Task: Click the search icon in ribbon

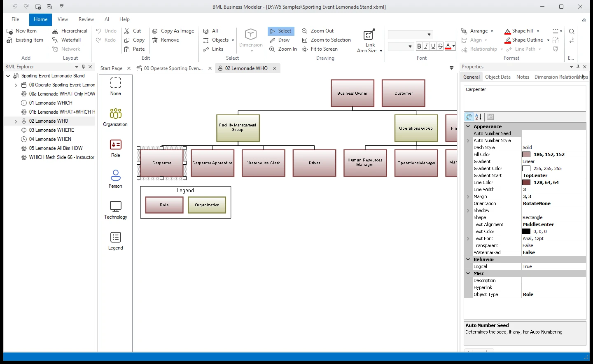Action: (572, 31)
